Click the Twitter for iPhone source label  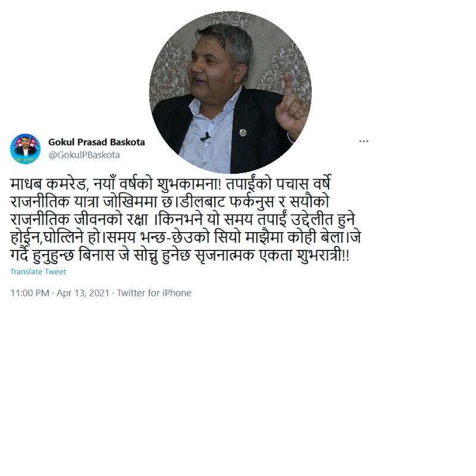click(x=154, y=293)
